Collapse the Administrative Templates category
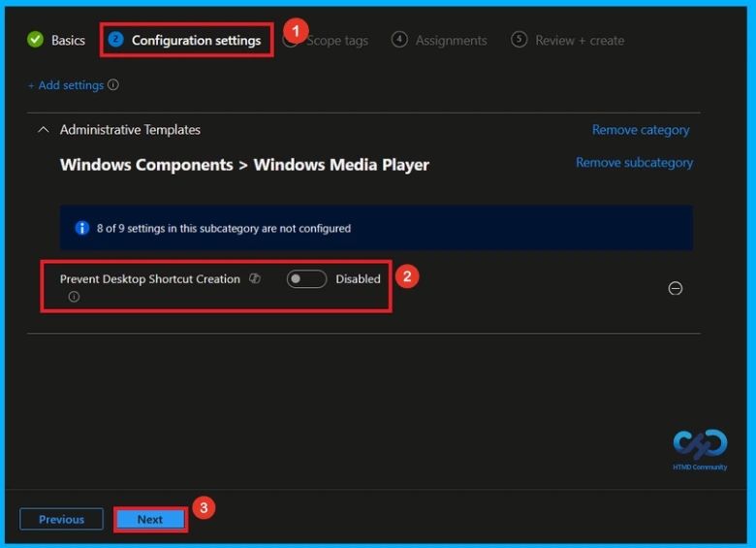 tap(44, 129)
